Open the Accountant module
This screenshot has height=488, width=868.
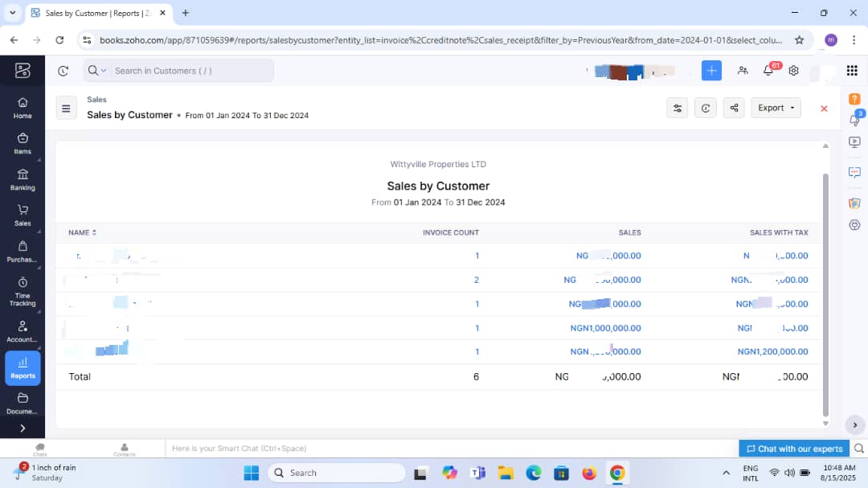(23, 332)
